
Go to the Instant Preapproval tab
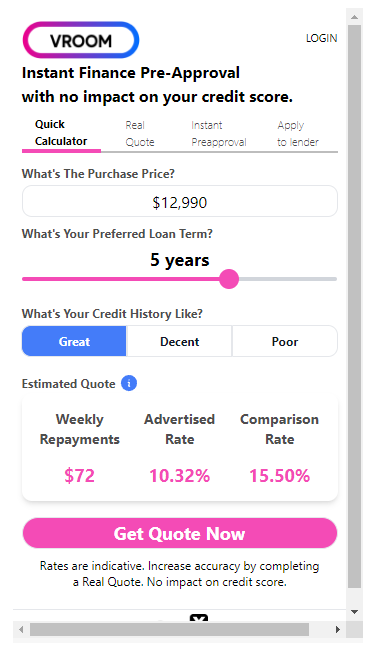(x=219, y=134)
